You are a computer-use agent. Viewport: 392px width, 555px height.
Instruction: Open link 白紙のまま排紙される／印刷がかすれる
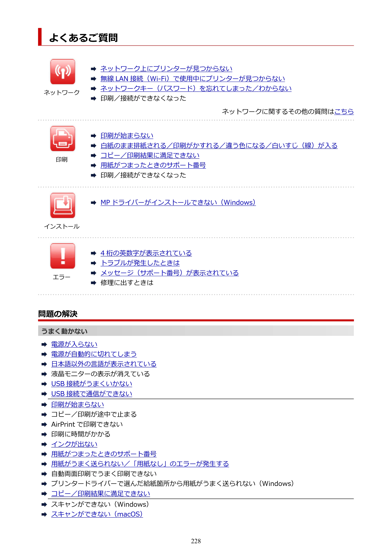click(219, 146)
